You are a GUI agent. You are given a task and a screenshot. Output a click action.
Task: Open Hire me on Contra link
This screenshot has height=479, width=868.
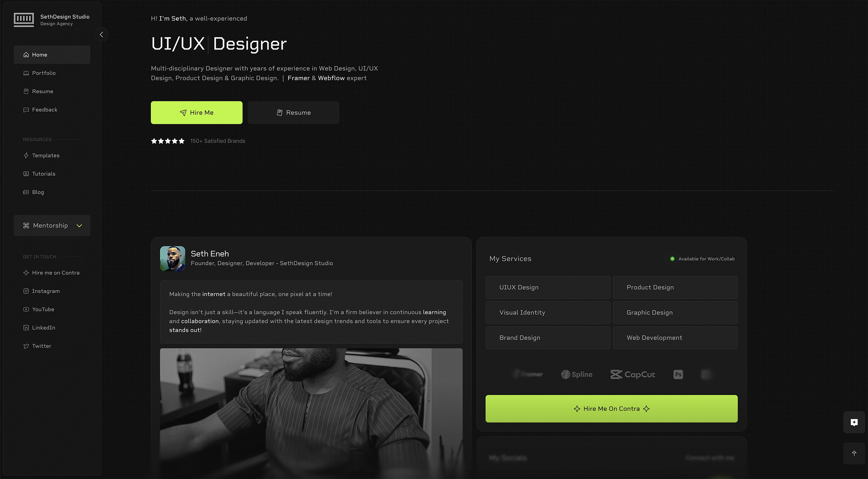(x=52, y=273)
